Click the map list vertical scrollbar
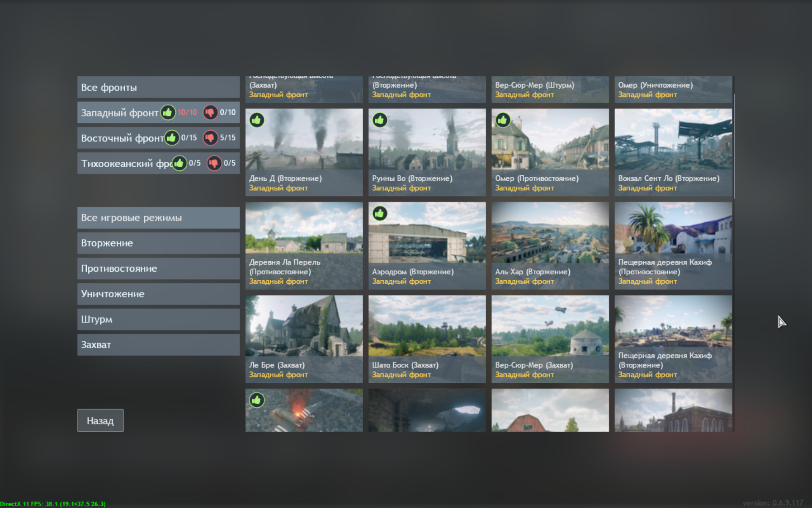The width and height of the screenshot is (812, 508). pyautogui.click(x=734, y=146)
